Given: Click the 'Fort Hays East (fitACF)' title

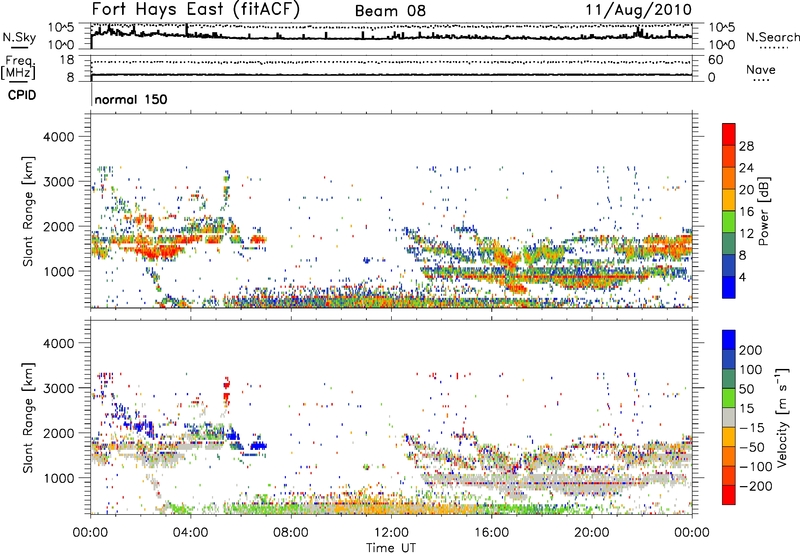Looking at the screenshot, I should (196, 10).
